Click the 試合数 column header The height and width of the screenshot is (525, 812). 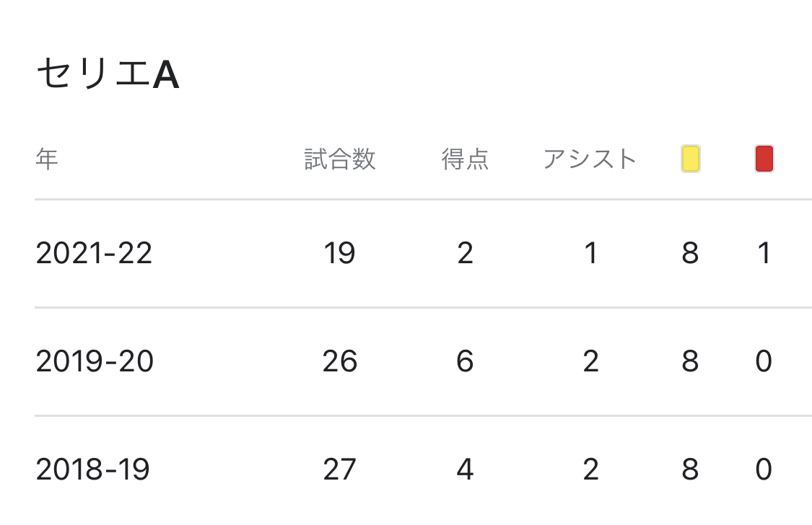coord(340,159)
